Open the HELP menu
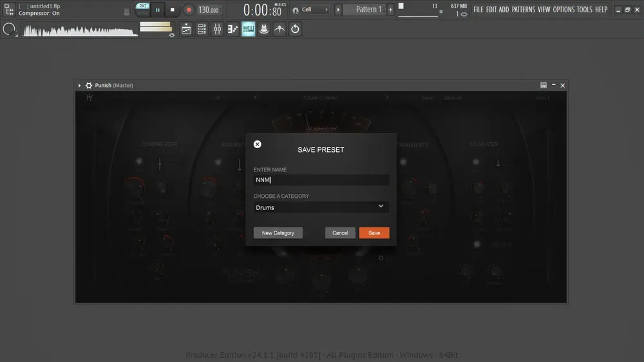Viewport: 644px width, 362px height. pyautogui.click(x=601, y=10)
